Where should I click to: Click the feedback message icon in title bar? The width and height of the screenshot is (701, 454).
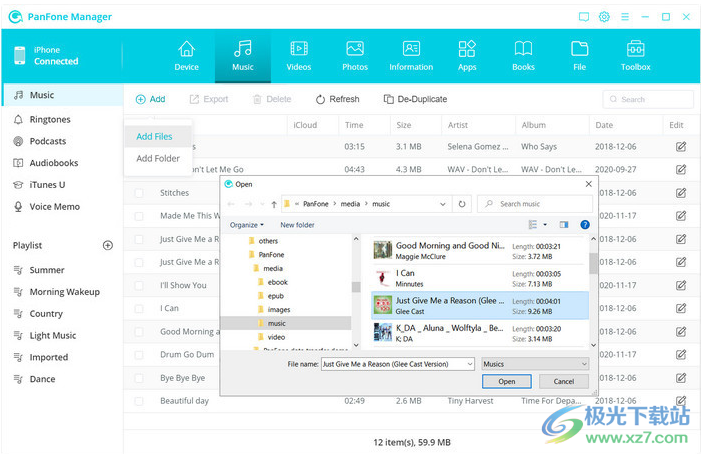[x=583, y=17]
